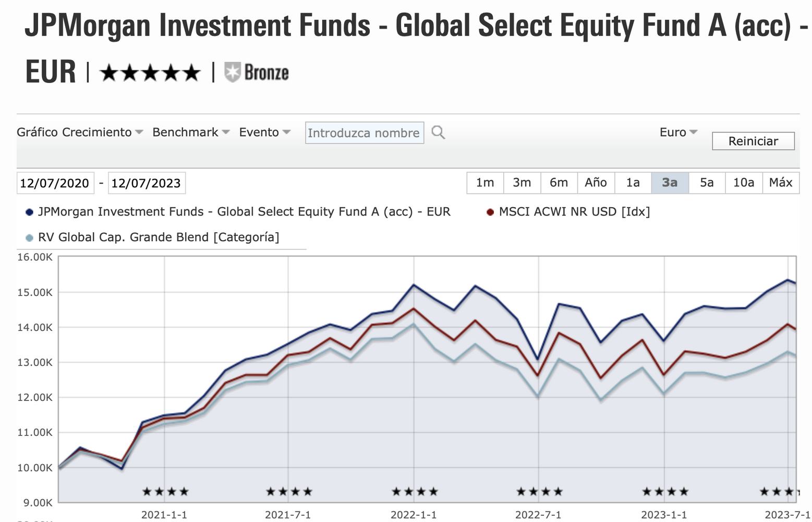Toggle RV Global Cap. Grande Blend legend
The height and width of the screenshot is (522, 812).
tap(30, 238)
